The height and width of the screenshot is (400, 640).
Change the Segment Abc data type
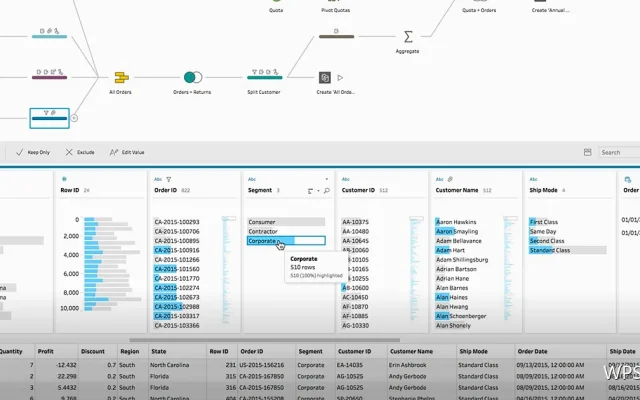pos(252,179)
